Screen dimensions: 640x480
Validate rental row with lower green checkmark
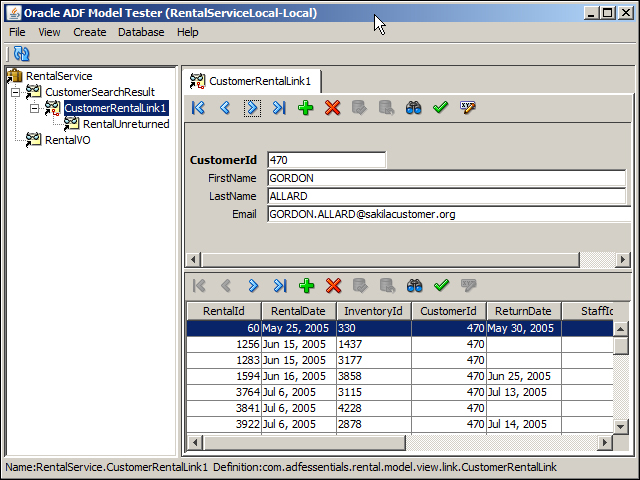(x=441, y=286)
